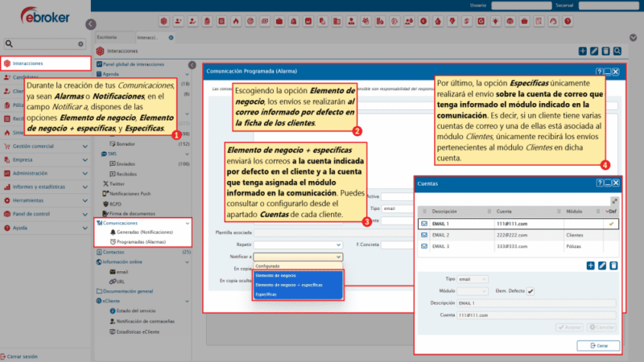This screenshot has height=362, width=644.
Task: Collapse the left sidebar with the arrow button
Action: [91, 24]
